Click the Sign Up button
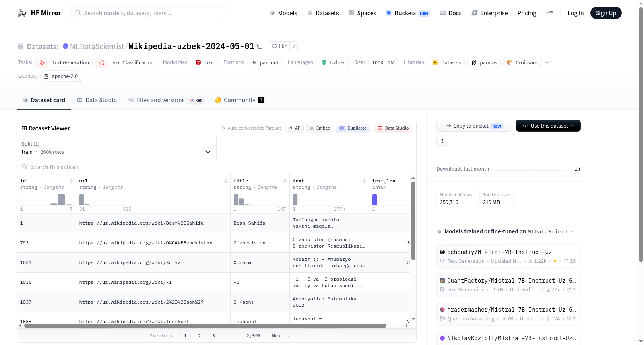 pos(606,13)
